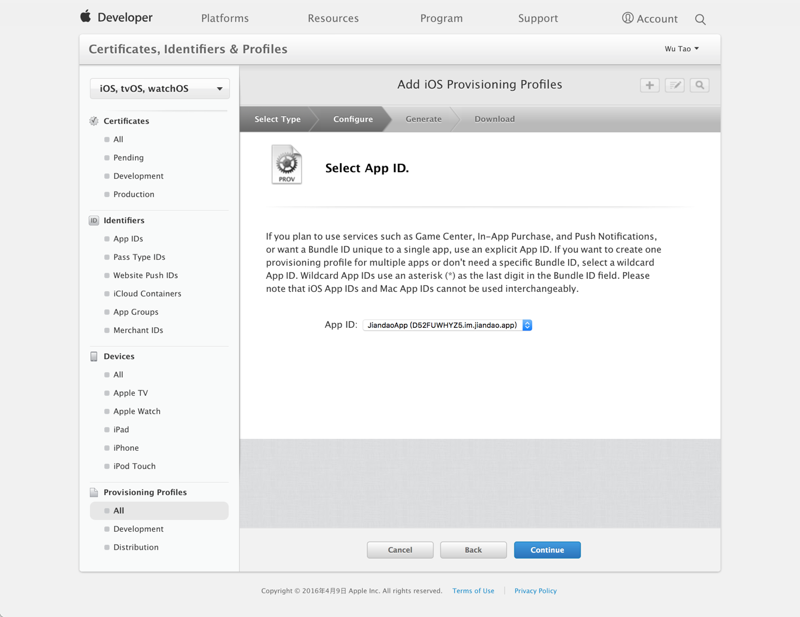
Task: Open Resources in the top navigation
Action: [x=333, y=18]
